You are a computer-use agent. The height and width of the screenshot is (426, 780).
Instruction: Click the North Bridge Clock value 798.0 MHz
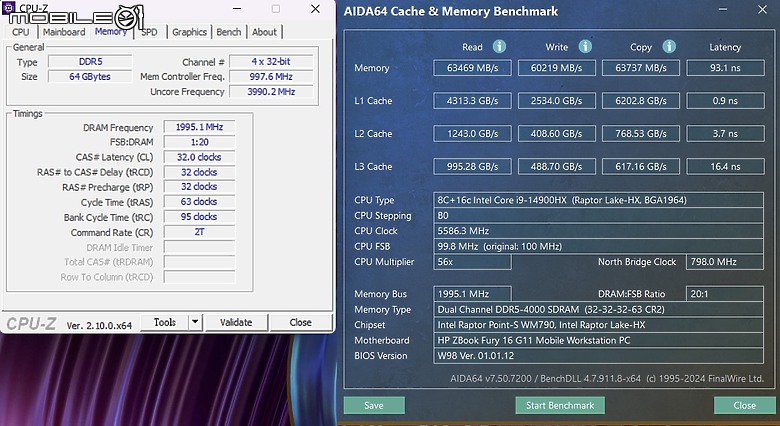pyautogui.click(x=725, y=262)
